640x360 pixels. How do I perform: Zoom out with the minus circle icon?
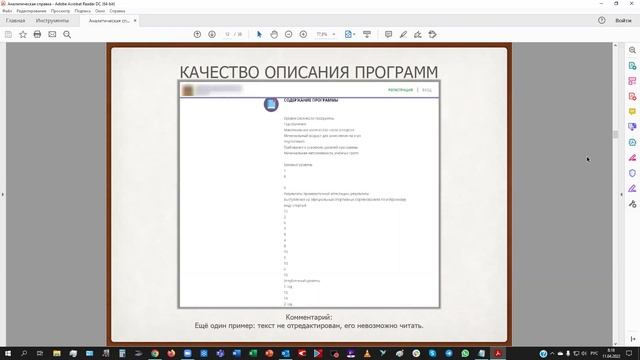[289, 35]
